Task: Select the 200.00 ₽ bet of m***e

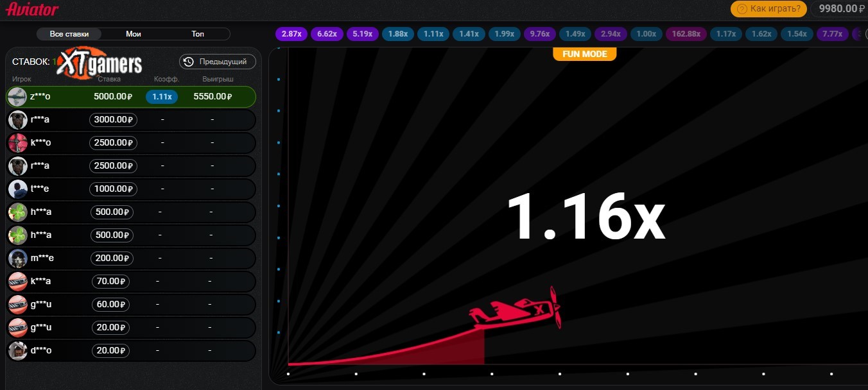Action: coord(113,258)
